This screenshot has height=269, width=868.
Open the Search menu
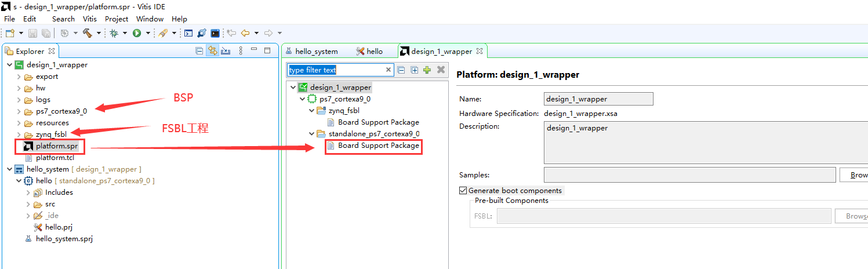coord(63,19)
